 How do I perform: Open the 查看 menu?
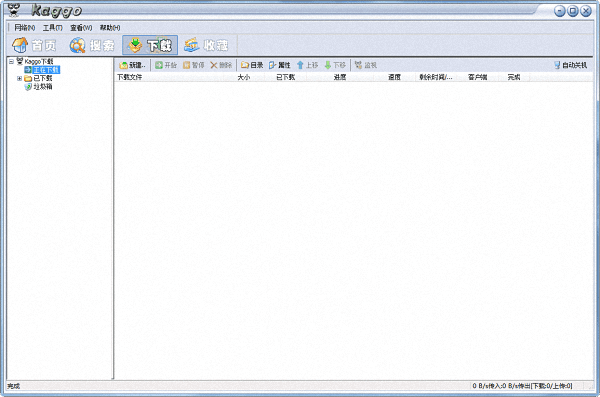(x=81, y=28)
